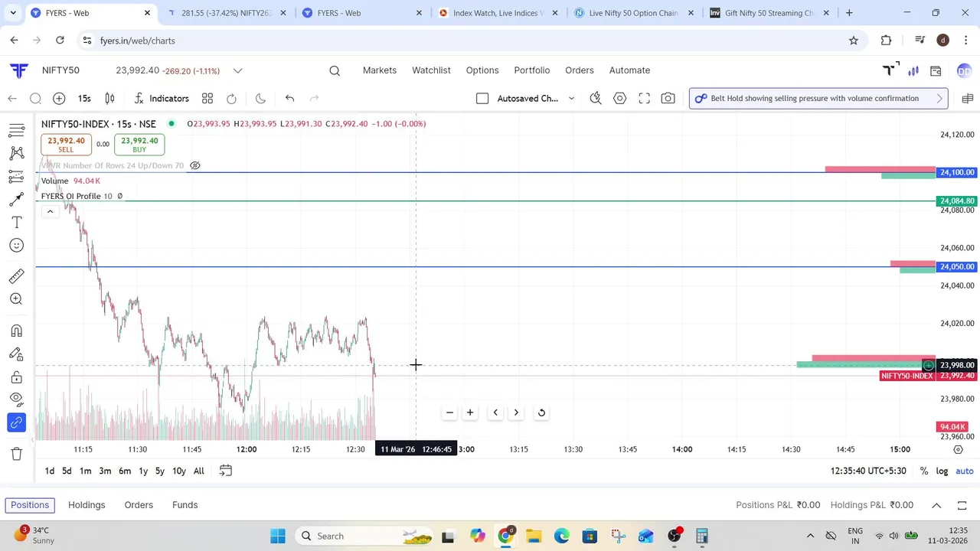Open the Markets menu
Viewport: 980px width, 551px height.
380,70
